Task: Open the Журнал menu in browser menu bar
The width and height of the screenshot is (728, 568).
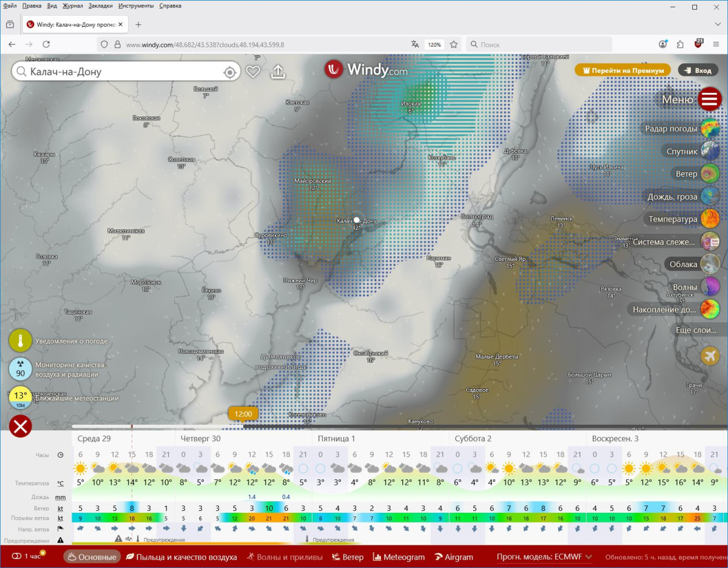Action: [x=72, y=5]
